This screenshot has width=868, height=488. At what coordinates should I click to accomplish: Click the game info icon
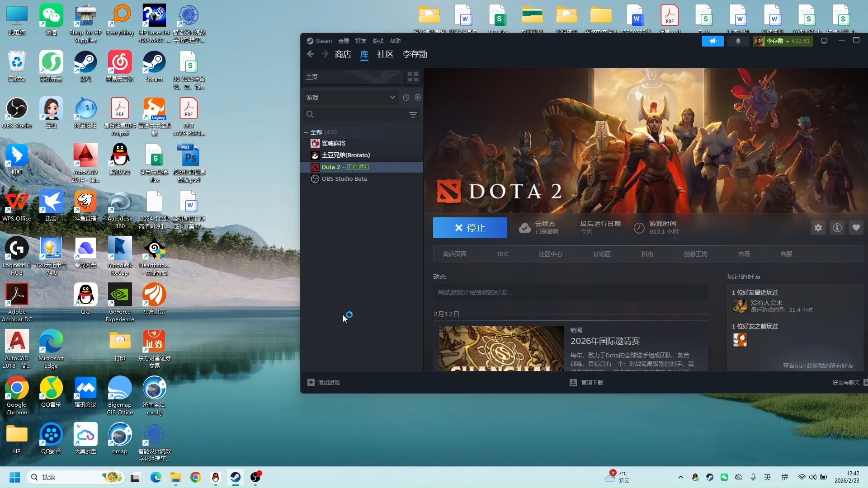[x=837, y=228]
